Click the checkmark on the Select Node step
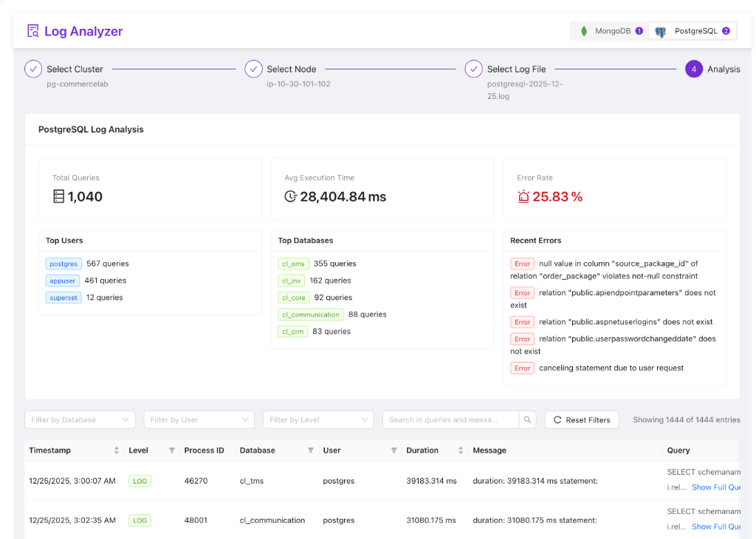 [253, 68]
